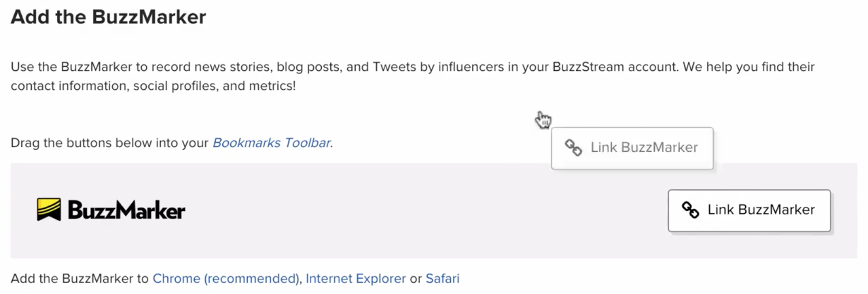The height and width of the screenshot is (294, 868).
Task: Click the chain icon on the solid Link BuzzMarker button
Action: click(x=690, y=210)
